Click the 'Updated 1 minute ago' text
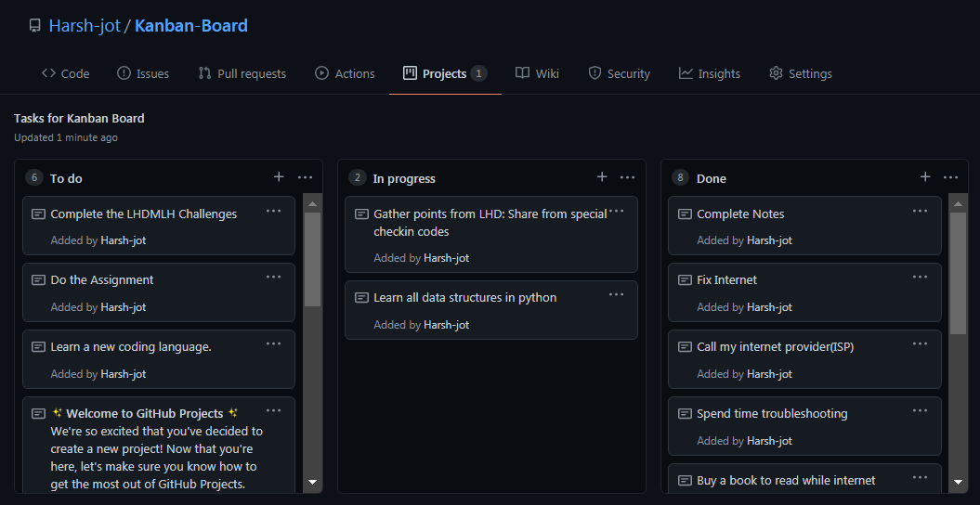 point(66,137)
